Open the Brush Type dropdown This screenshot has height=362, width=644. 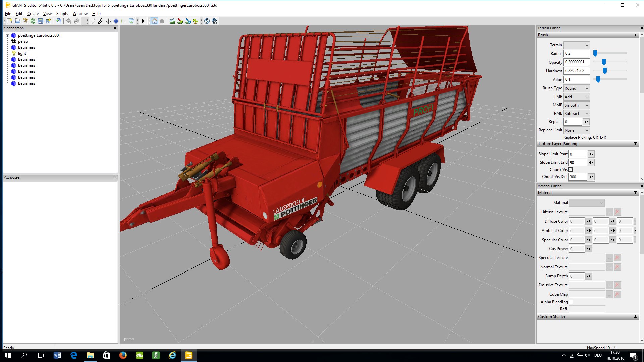(x=576, y=88)
